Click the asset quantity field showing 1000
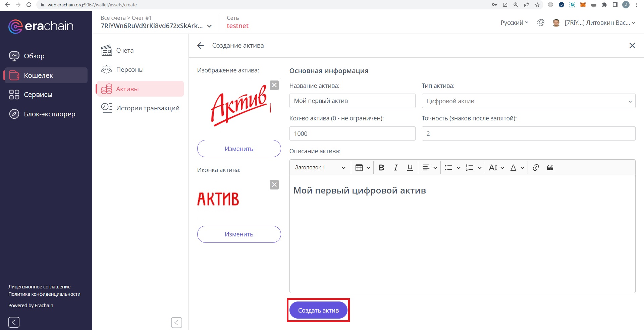 pyautogui.click(x=352, y=133)
